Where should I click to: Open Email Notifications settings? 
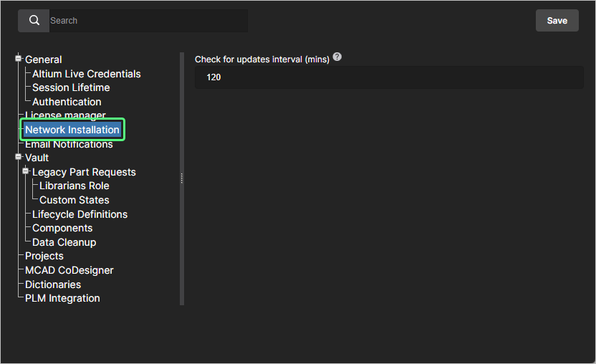click(x=69, y=144)
